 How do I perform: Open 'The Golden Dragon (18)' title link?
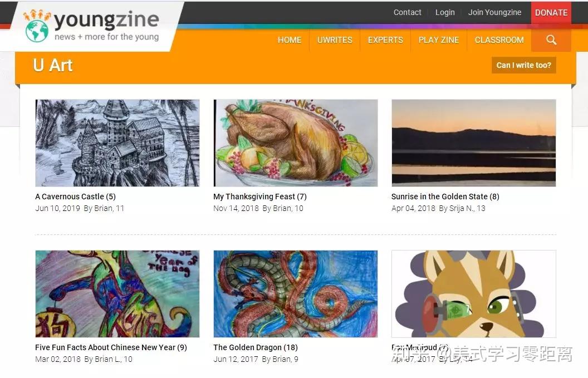[x=256, y=347]
